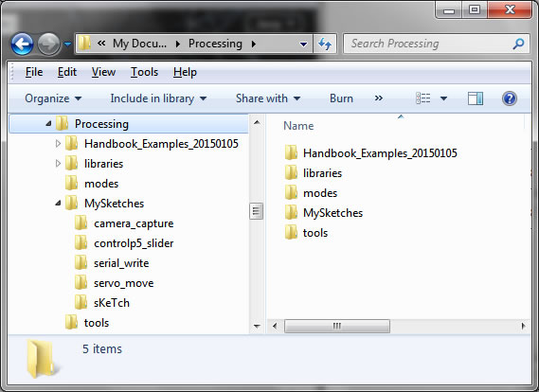Show hidden breadcrumb levels via double chevron
Screen dimensions: 539x392
101,44
